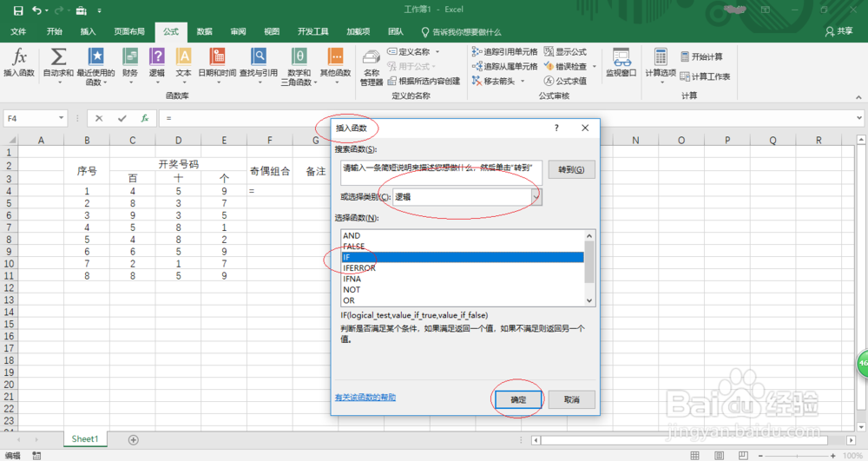Click the Select All corner of the worksheet
868x461 pixels.
11,140
